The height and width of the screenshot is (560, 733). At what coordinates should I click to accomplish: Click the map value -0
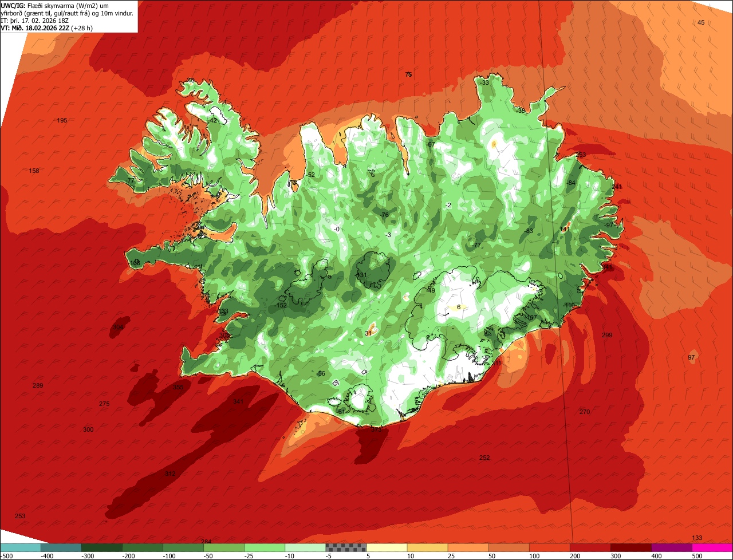(x=337, y=229)
